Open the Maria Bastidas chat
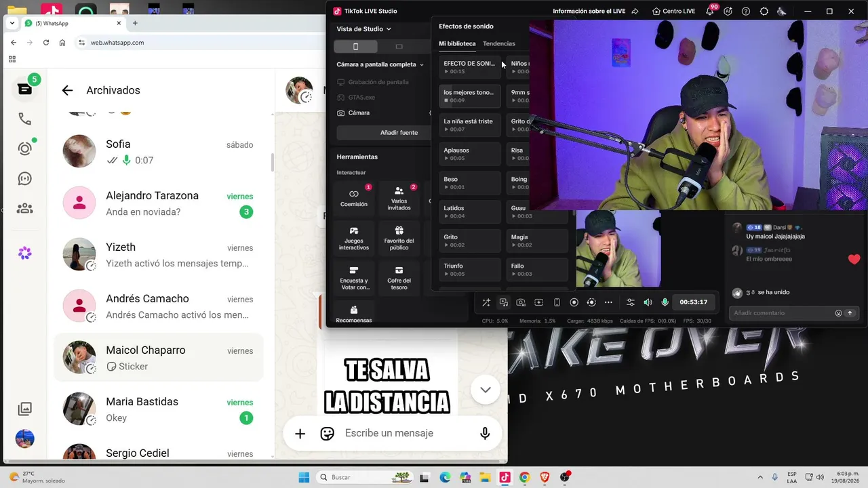 (159, 409)
